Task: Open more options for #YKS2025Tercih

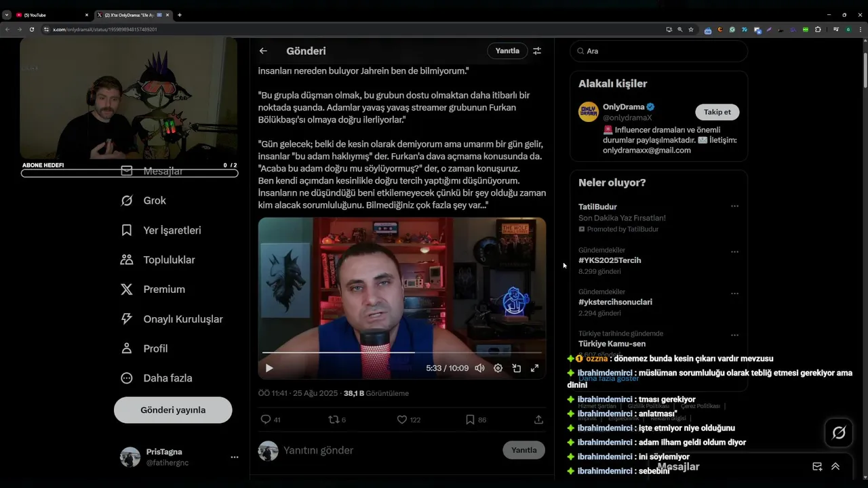Action: tap(734, 251)
